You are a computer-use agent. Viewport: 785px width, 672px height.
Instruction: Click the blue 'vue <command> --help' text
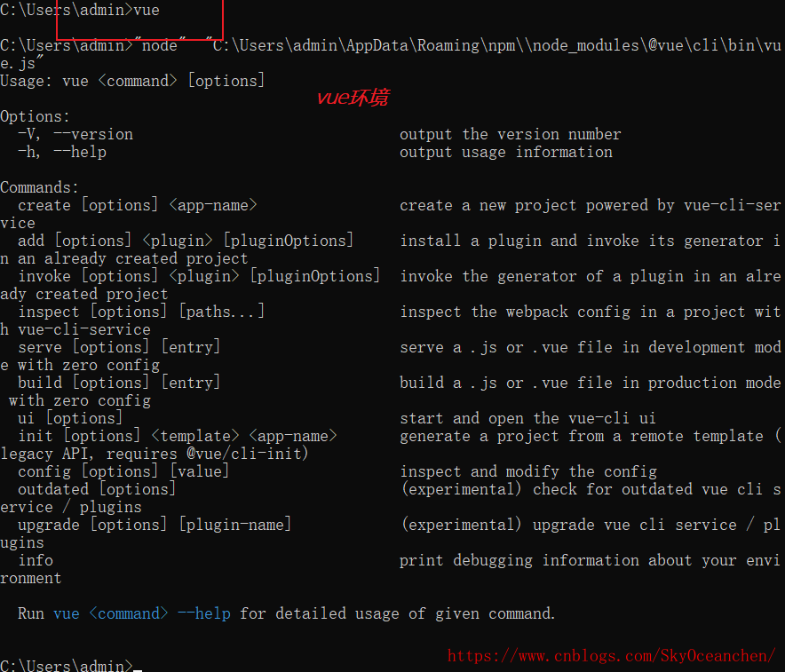142,613
